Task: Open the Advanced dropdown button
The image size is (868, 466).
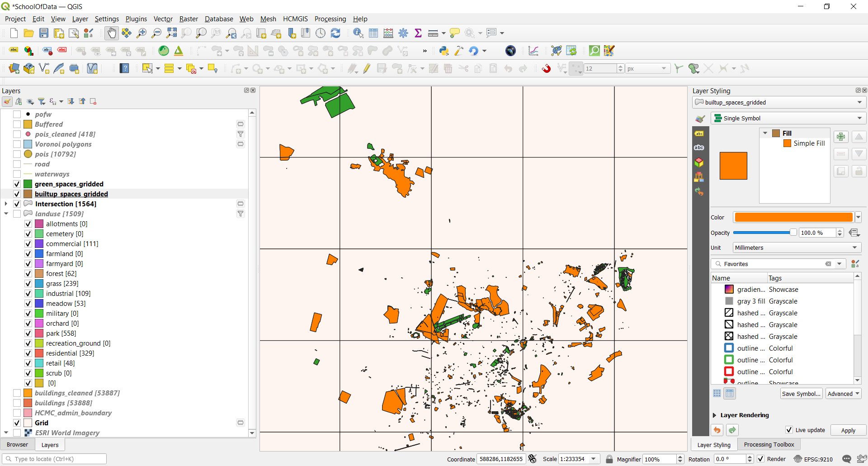Action: [x=844, y=394]
